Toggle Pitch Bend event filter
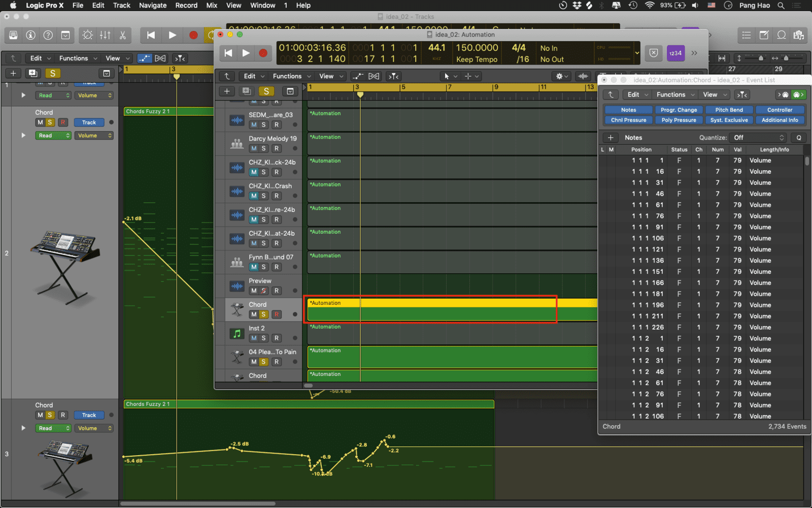 tap(729, 110)
